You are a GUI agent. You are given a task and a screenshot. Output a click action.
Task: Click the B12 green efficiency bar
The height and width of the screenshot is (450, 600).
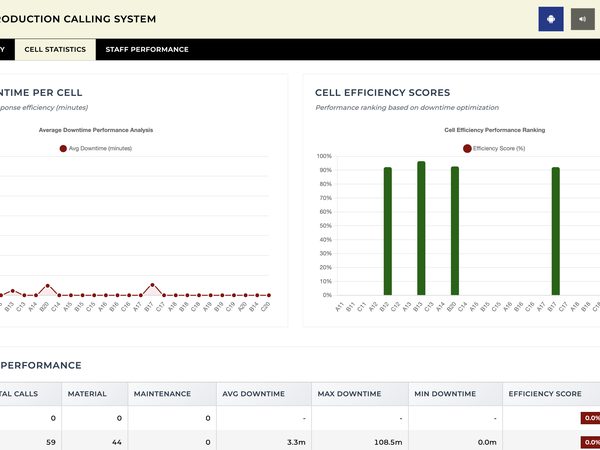click(x=388, y=231)
